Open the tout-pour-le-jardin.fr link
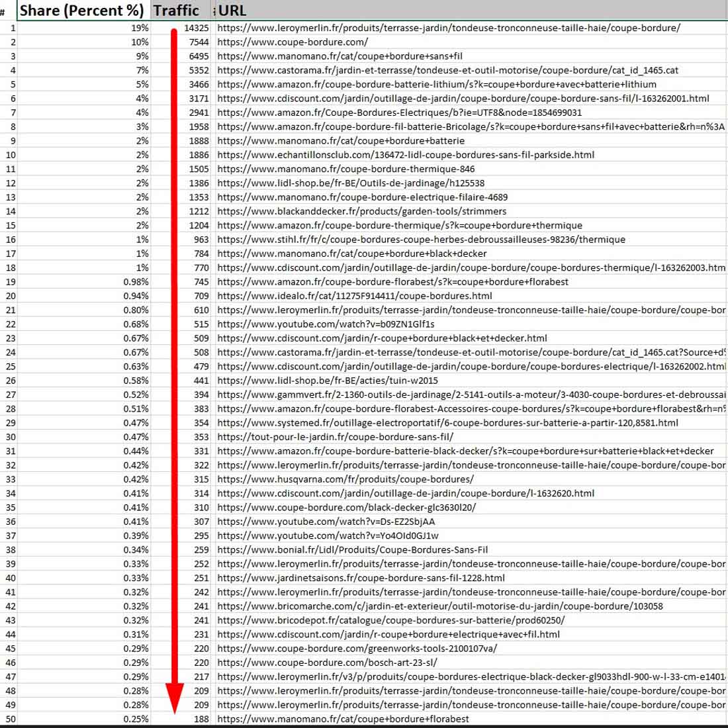 pyautogui.click(x=335, y=437)
